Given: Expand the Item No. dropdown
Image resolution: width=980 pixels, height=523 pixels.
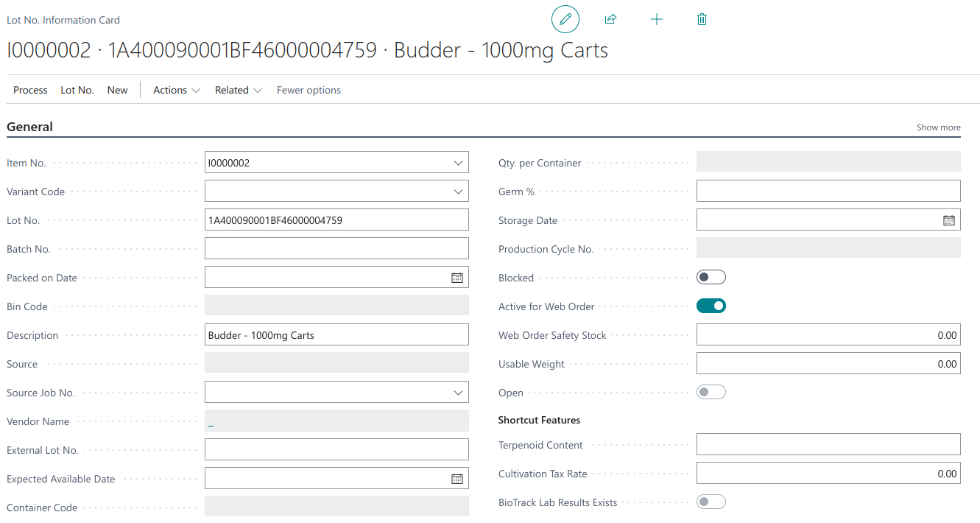Looking at the screenshot, I should pos(457,163).
